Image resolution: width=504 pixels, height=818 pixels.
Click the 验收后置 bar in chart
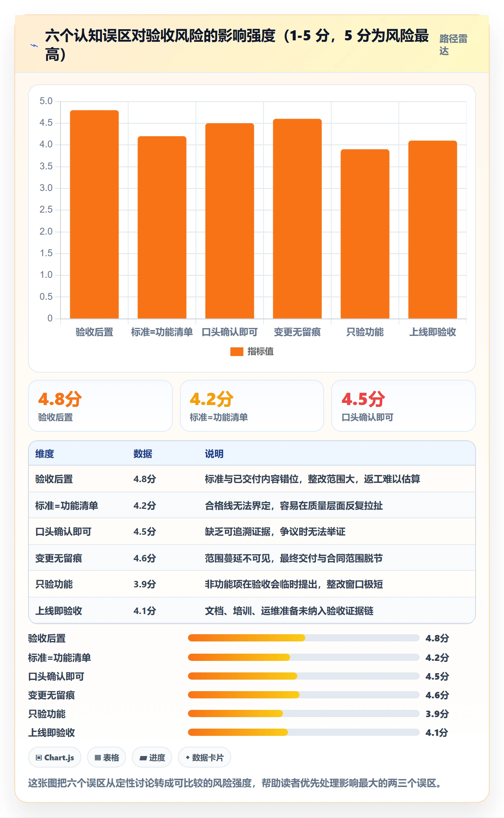pos(94,214)
